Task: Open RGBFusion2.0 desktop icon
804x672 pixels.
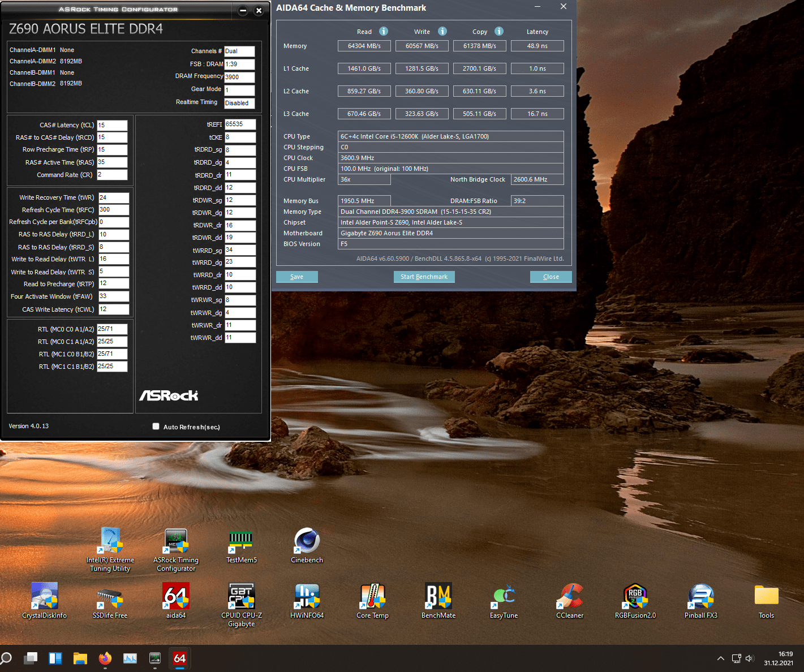Action: tap(635, 601)
